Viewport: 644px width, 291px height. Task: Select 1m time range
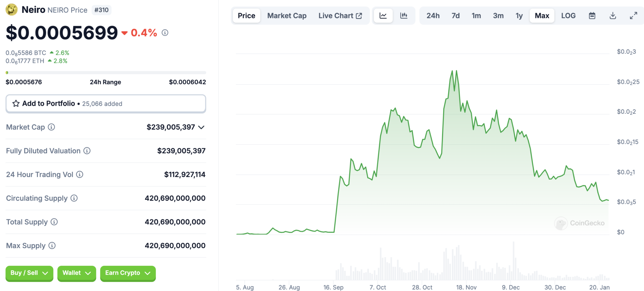[x=476, y=15]
